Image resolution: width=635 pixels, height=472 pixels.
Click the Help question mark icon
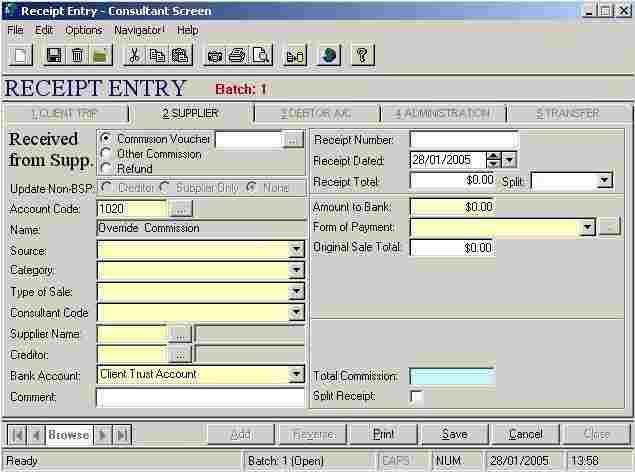point(361,55)
